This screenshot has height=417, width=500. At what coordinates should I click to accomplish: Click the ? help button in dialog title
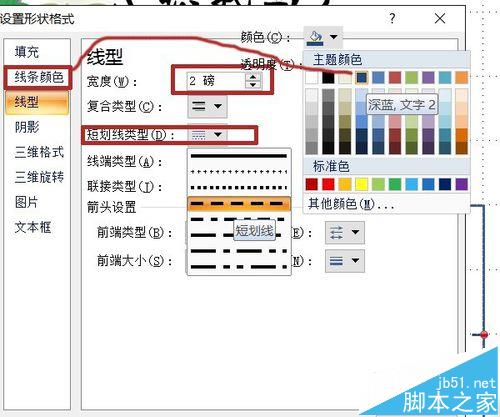click(x=392, y=18)
